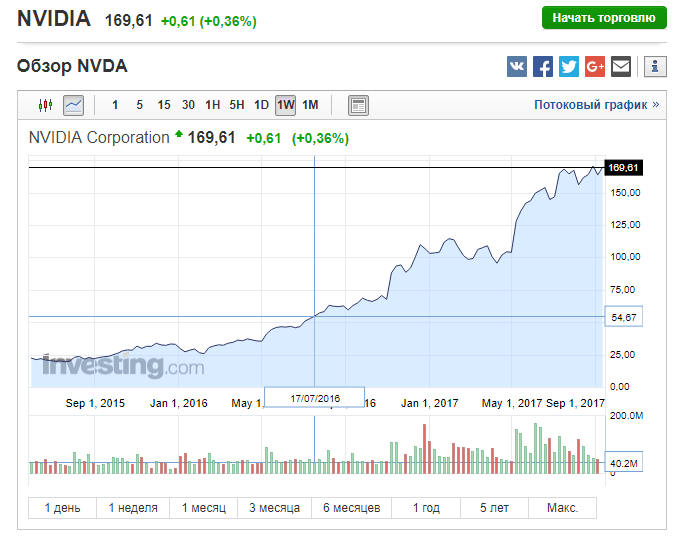Share the chart on Facebook
683x536 pixels.
pyautogui.click(x=543, y=67)
